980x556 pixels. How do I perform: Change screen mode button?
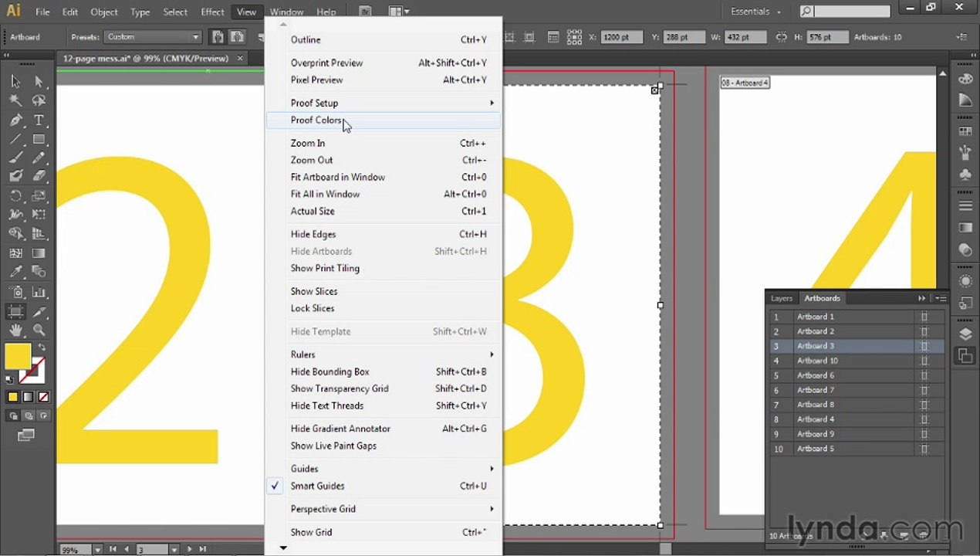26,436
